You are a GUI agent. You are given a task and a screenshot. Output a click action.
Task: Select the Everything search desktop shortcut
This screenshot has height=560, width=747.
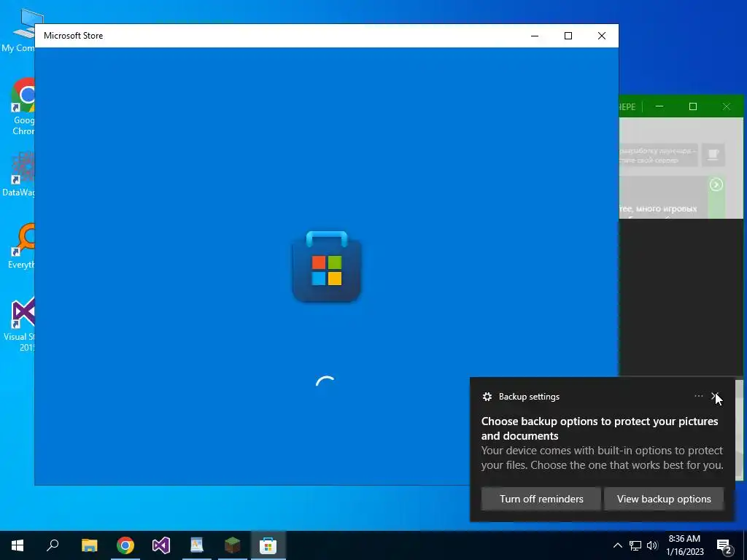22,246
